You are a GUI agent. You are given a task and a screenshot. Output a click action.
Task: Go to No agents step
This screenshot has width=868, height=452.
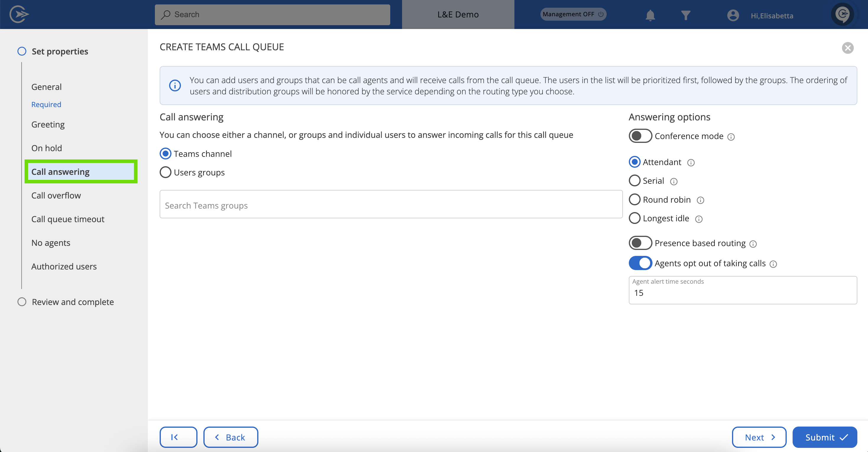coord(51,243)
